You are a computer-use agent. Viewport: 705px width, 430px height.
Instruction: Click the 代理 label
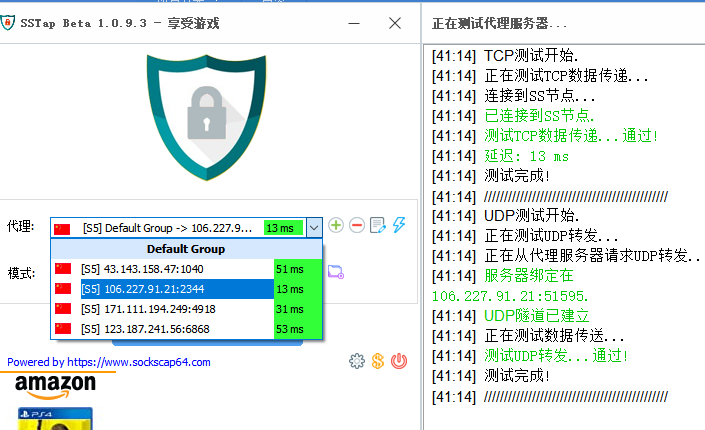pos(20,226)
